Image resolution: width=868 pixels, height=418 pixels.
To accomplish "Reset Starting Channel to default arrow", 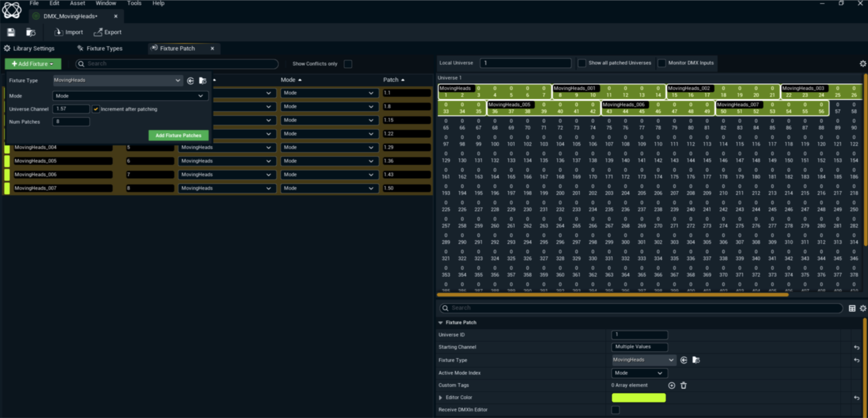I will click(x=856, y=347).
